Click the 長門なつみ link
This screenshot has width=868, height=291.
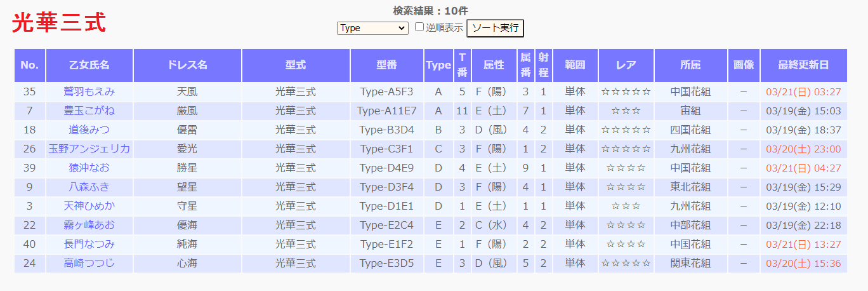point(89,244)
